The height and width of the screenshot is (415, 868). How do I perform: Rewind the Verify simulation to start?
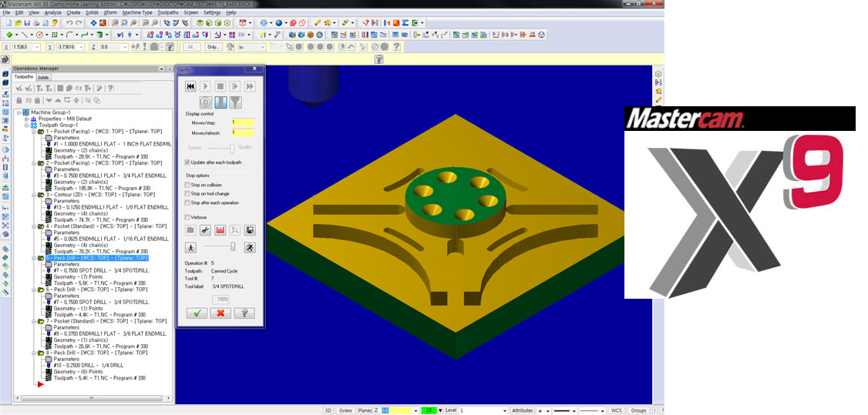tap(190, 86)
